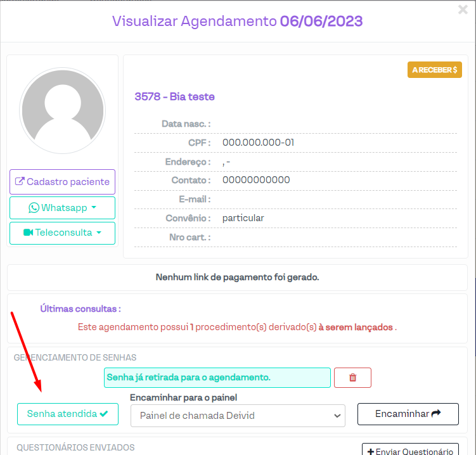The height and width of the screenshot is (455, 476).
Task: Click the CPF value 000.000.000-01
Action: pyautogui.click(x=258, y=143)
